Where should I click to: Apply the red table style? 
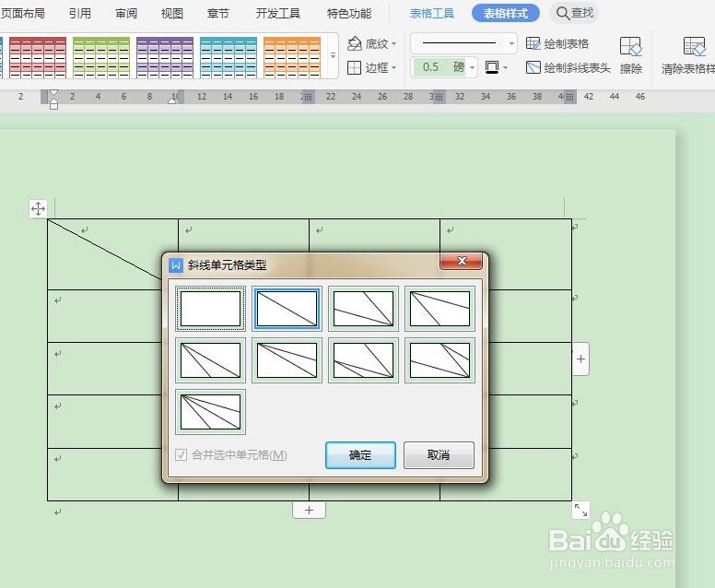38,57
